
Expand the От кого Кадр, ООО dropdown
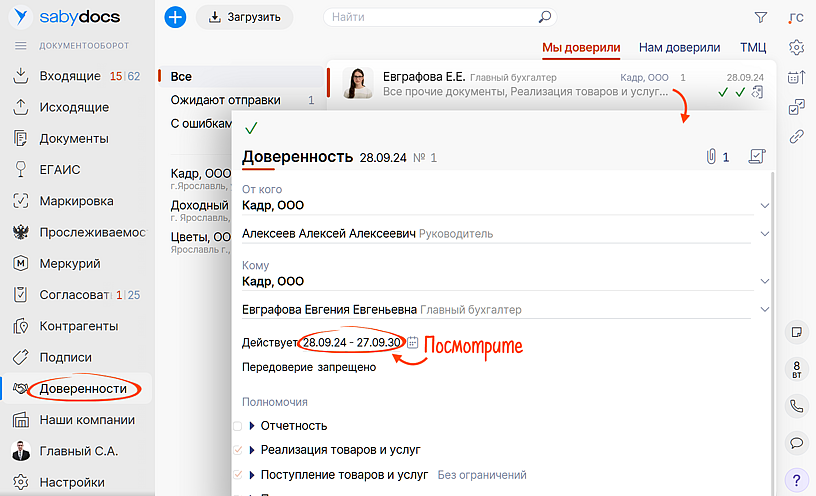[x=765, y=205]
